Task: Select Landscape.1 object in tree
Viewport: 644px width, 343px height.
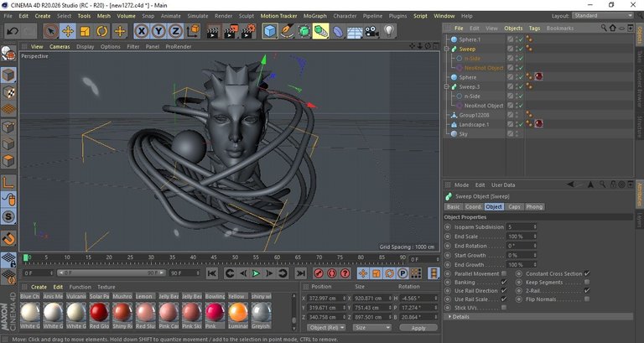Action: (474, 124)
